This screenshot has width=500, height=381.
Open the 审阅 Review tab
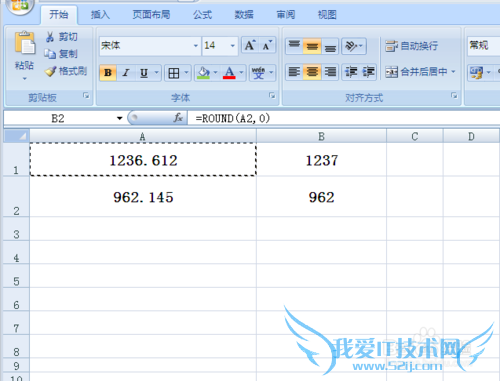[x=286, y=15]
